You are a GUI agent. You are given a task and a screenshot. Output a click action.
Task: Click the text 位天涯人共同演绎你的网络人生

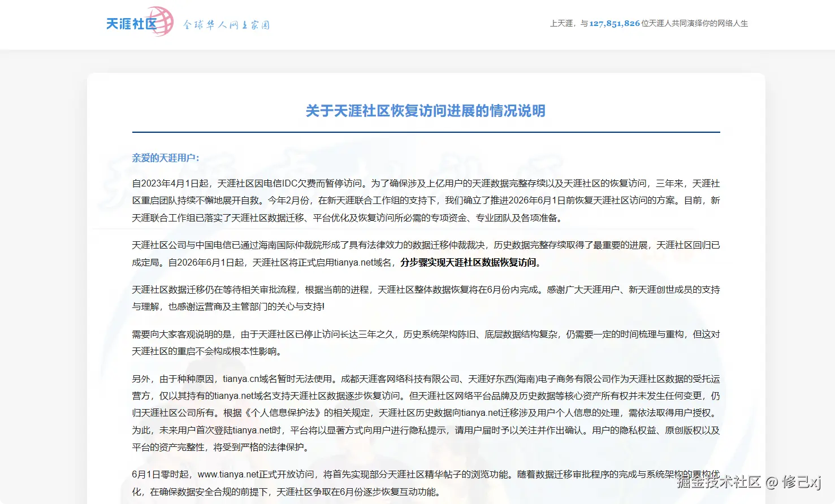tap(695, 23)
